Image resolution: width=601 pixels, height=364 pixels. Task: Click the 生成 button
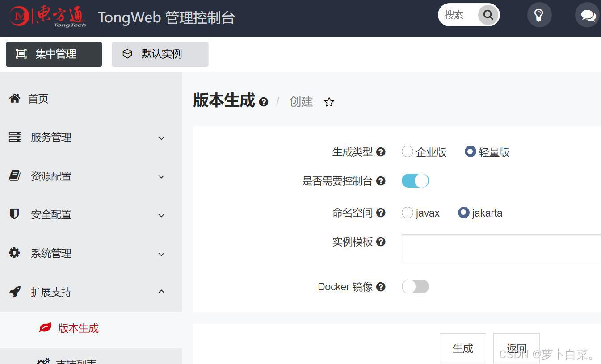coord(463,348)
